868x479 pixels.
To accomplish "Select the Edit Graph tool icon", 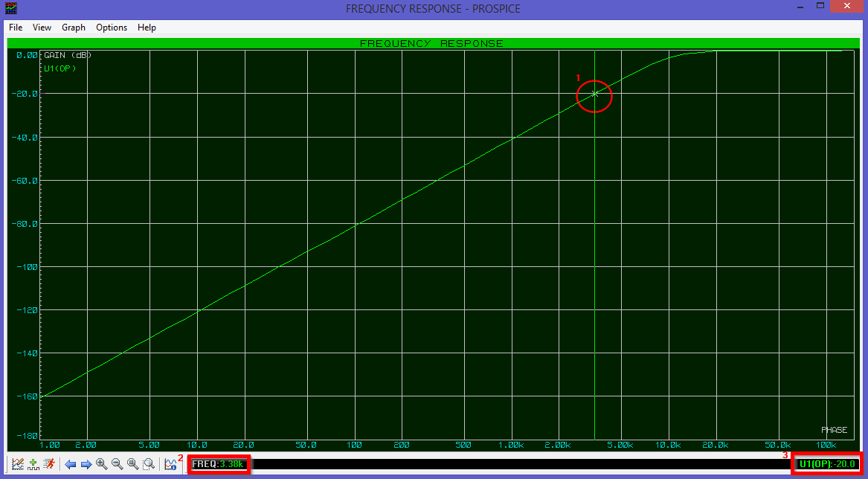I will point(18,465).
